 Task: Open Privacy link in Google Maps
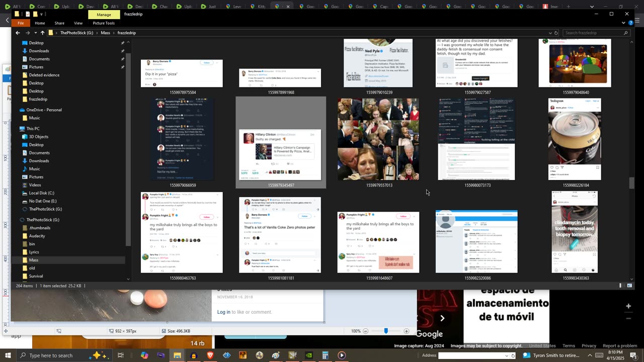pyautogui.click(x=589, y=346)
